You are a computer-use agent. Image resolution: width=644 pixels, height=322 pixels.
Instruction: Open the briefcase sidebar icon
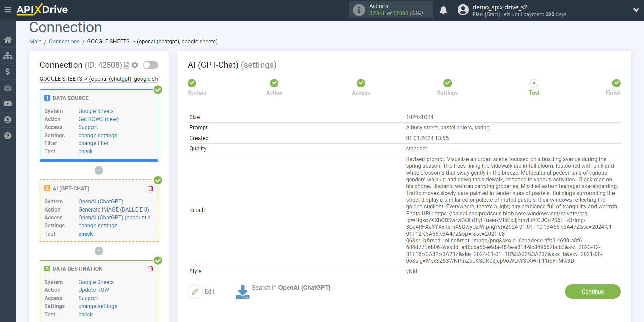click(8, 88)
